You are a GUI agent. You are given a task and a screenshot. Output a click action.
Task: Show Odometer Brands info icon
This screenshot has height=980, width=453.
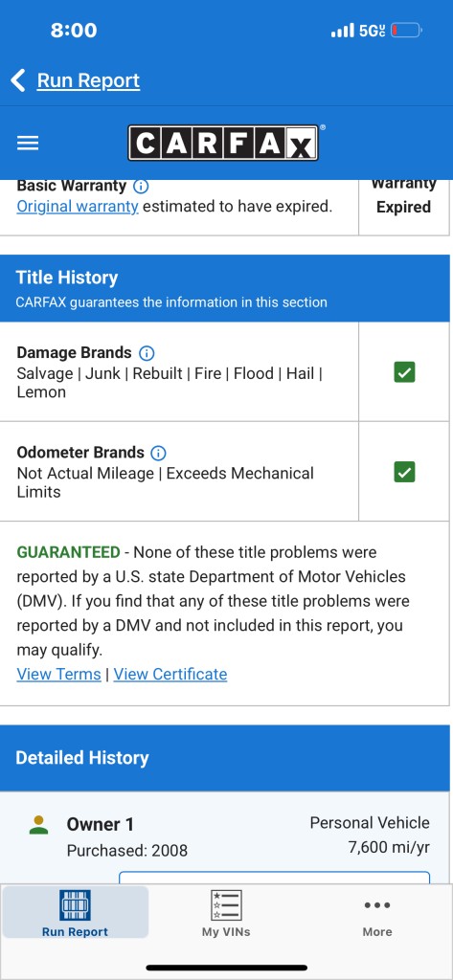(x=159, y=453)
